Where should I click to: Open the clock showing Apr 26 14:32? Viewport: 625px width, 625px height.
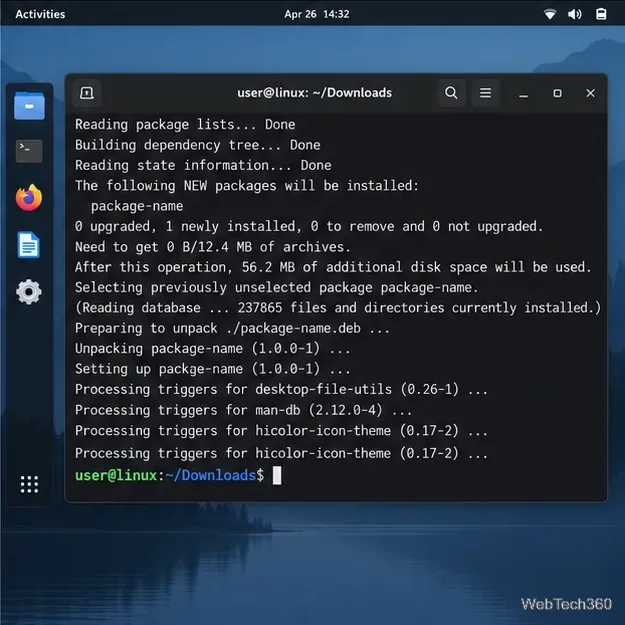tap(317, 14)
